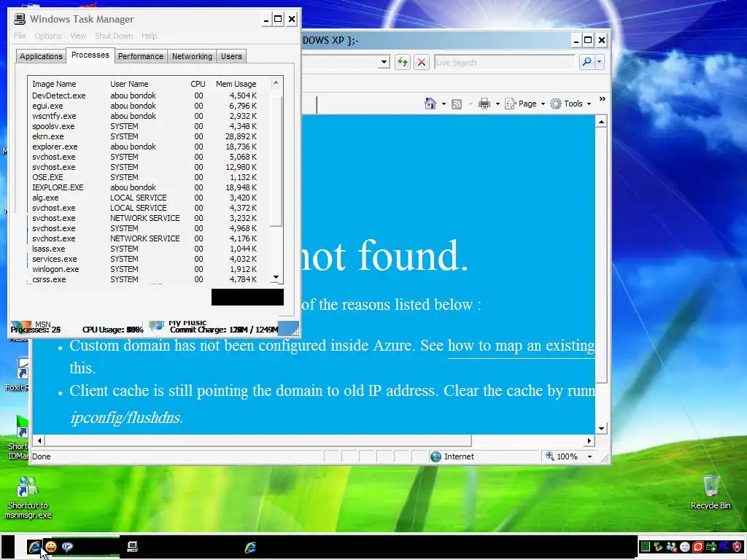The width and height of the screenshot is (747, 560).
Task: Click Internet Explorer quick launch icon
Action: pos(34,547)
